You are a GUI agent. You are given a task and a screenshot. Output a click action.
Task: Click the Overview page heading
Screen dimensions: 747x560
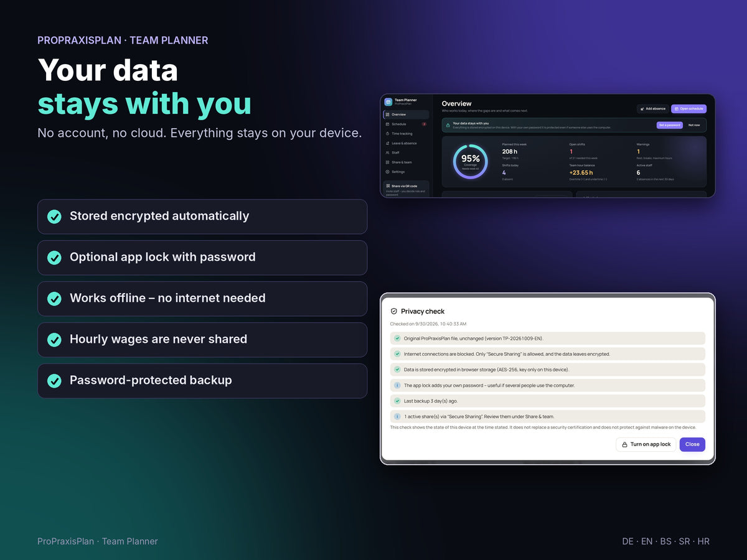pyautogui.click(x=457, y=104)
